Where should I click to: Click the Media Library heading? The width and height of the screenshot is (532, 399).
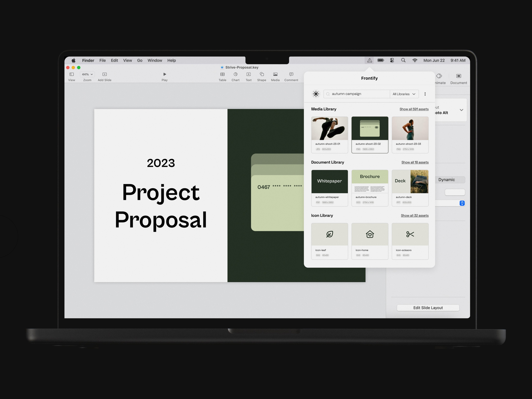tap(324, 109)
